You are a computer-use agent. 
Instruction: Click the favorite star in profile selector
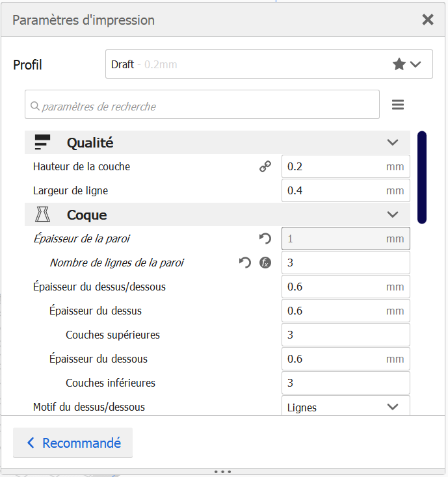click(x=399, y=64)
